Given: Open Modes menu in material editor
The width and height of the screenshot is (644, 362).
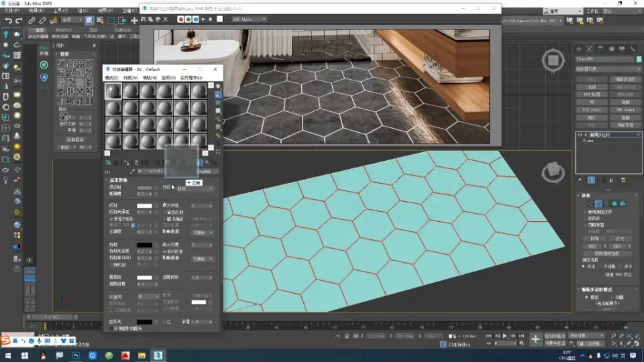Looking at the screenshot, I should (x=112, y=78).
